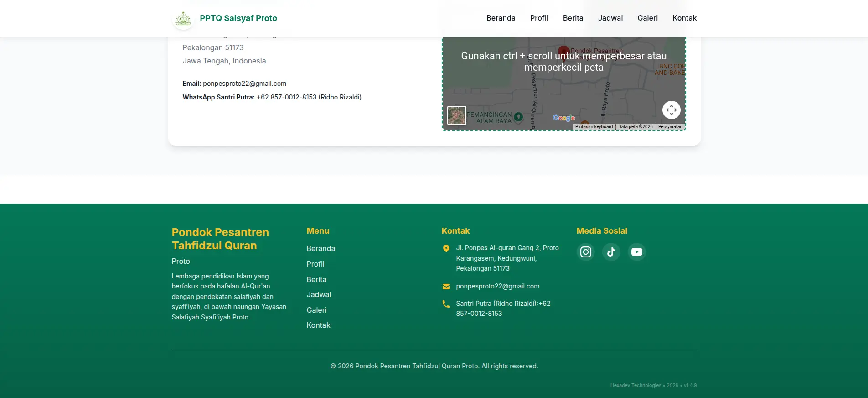Go to Beranda in top navigation
Image resolution: width=868 pixels, height=398 pixels.
(x=501, y=18)
